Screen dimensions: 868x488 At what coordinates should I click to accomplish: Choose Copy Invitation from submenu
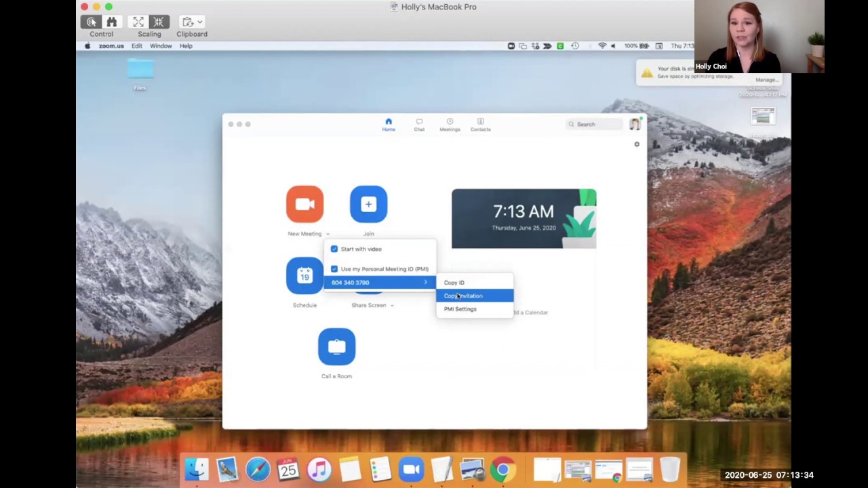coord(475,296)
